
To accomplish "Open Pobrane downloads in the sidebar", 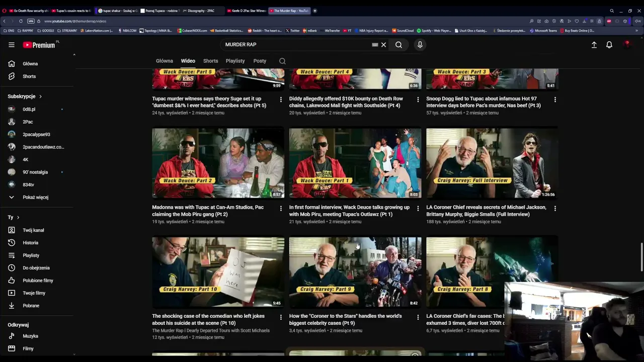I will (31, 306).
